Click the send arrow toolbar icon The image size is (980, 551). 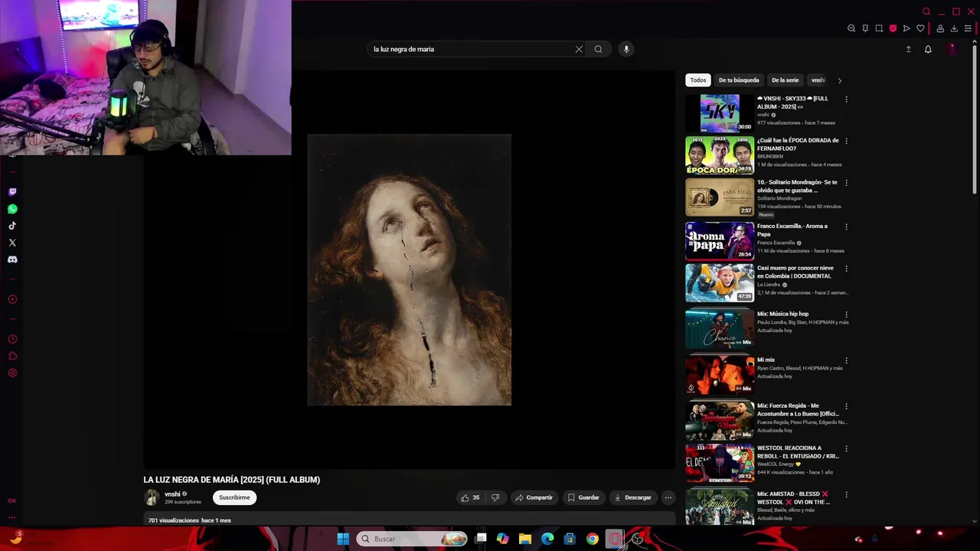[906, 28]
